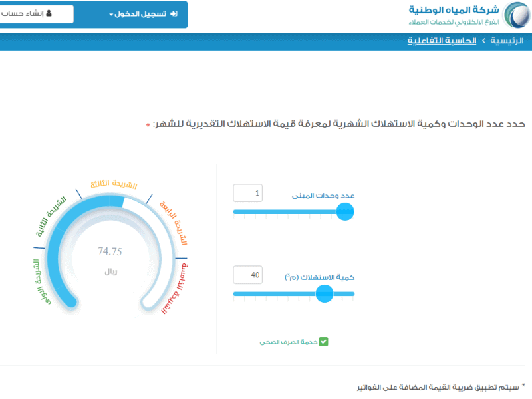Viewport: 532px width, 399px height.
Task: Click the consumption quantity input showing 40
Action: click(x=247, y=275)
